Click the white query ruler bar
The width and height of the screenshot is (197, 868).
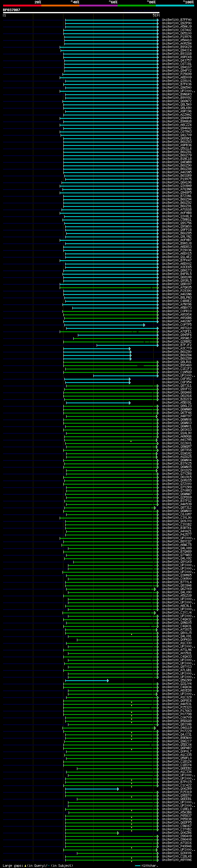click(x=81, y=13)
